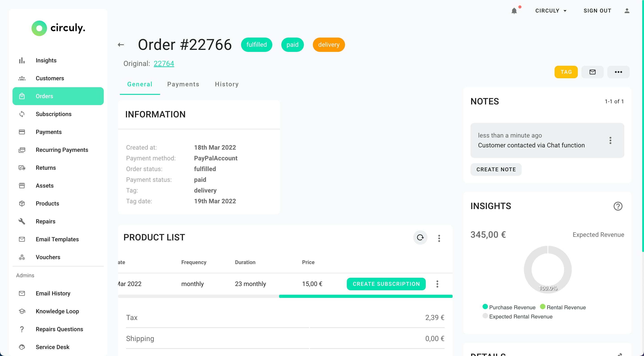Open Customers in the sidebar
644x356 pixels.
(58, 78)
